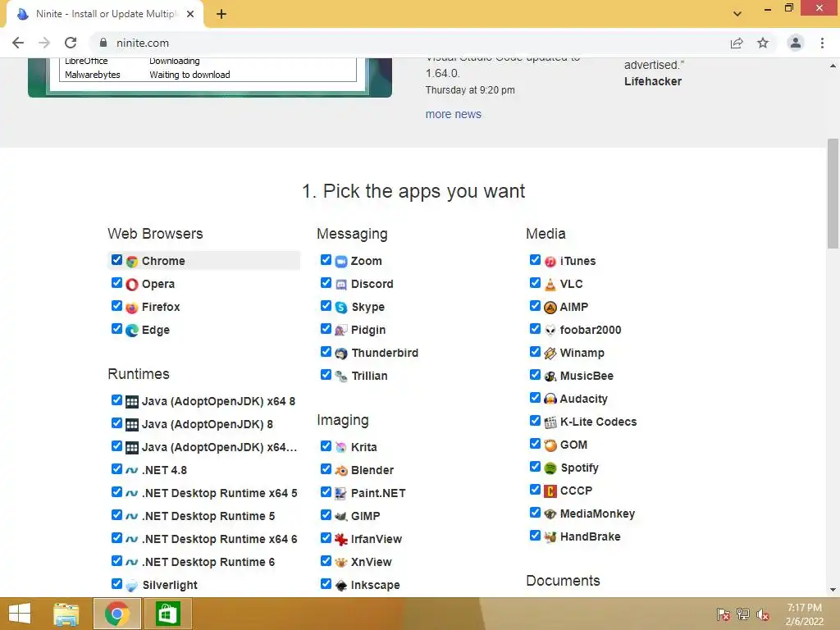Click the Opera logo icon
Viewport: 840px width, 630px height.
click(132, 285)
